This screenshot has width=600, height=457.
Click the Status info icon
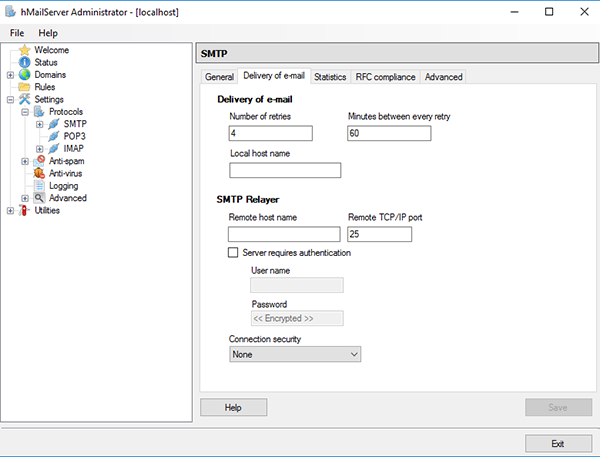tap(24, 62)
